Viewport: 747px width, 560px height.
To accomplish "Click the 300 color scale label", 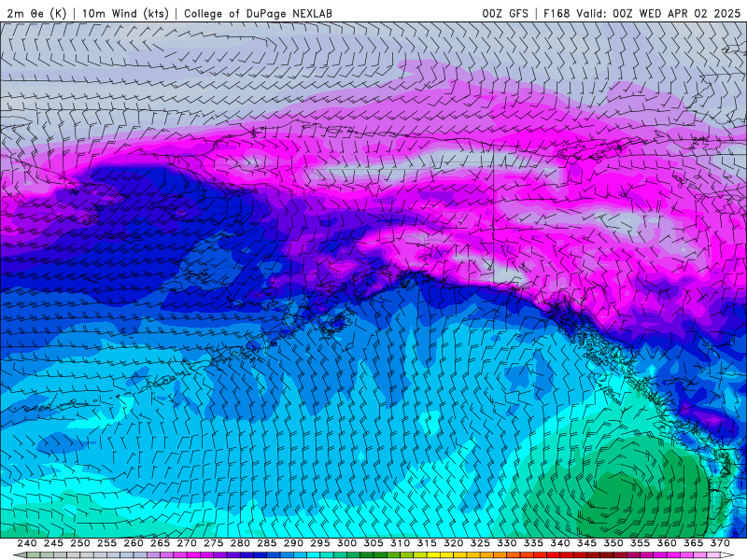I will [x=346, y=543].
